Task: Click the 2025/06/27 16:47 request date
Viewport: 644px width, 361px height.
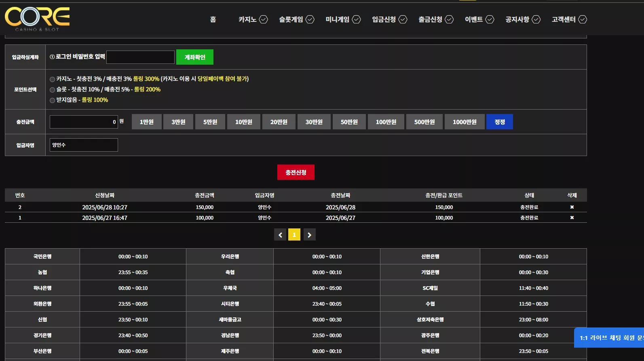Action: coord(105,217)
